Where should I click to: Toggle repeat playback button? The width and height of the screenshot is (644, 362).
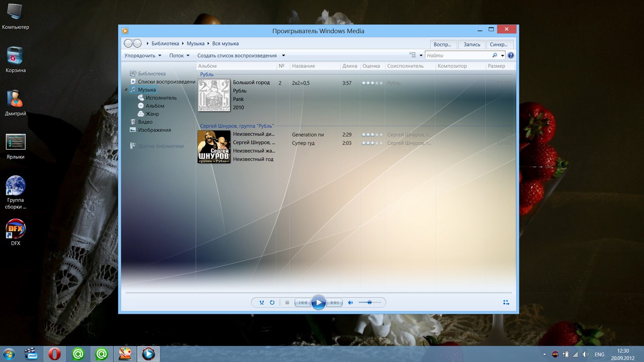272,303
